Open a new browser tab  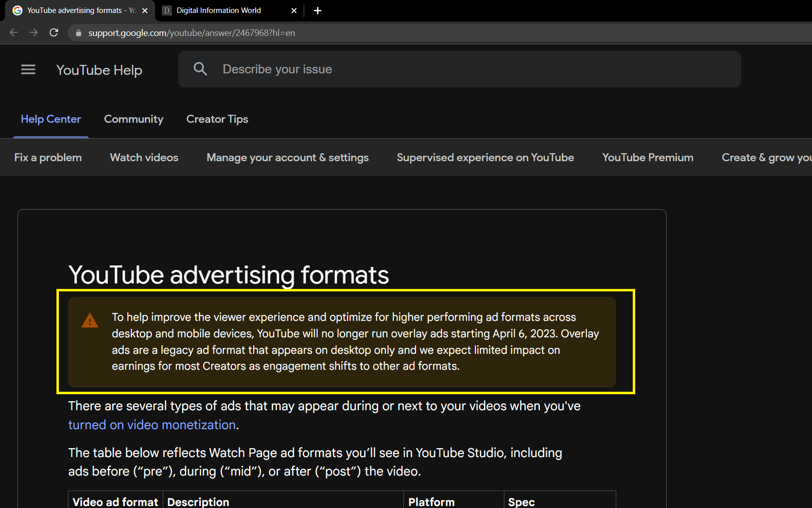[318, 10]
